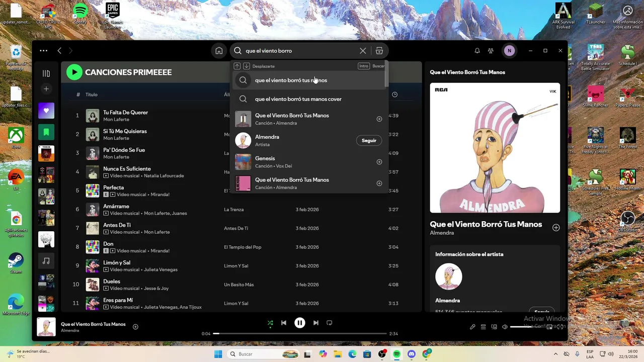
Task: Select track 'Tu Falta De Querer'
Action: pyautogui.click(x=125, y=113)
